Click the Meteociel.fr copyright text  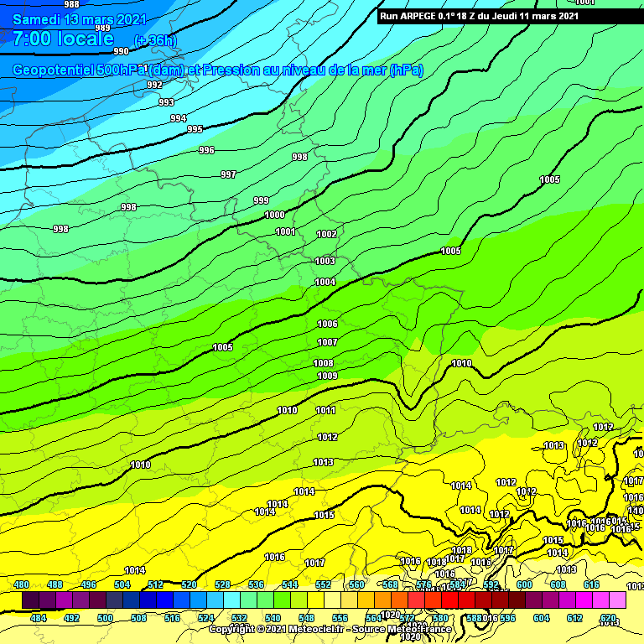coord(330,629)
